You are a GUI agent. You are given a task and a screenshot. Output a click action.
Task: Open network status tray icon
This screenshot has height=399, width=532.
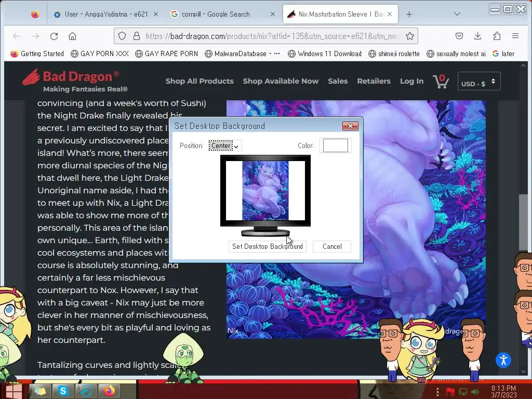(x=463, y=392)
